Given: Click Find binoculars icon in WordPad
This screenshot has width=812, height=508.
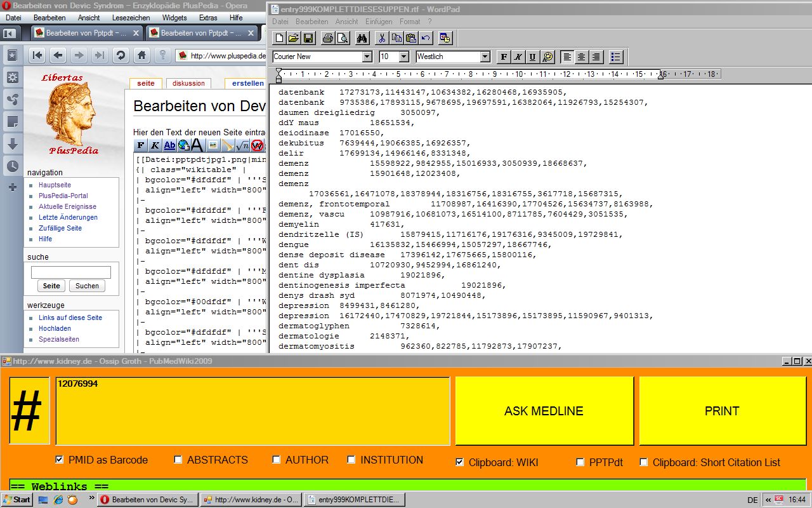Looking at the screenshot, I should click(362, 38).
